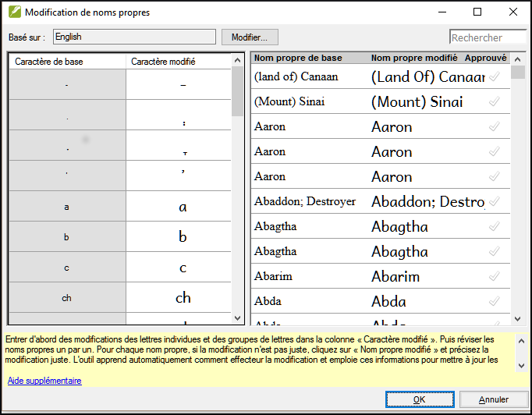532x415 pixels.
Task: Click the Modifier... button
Action: (250, 37)
